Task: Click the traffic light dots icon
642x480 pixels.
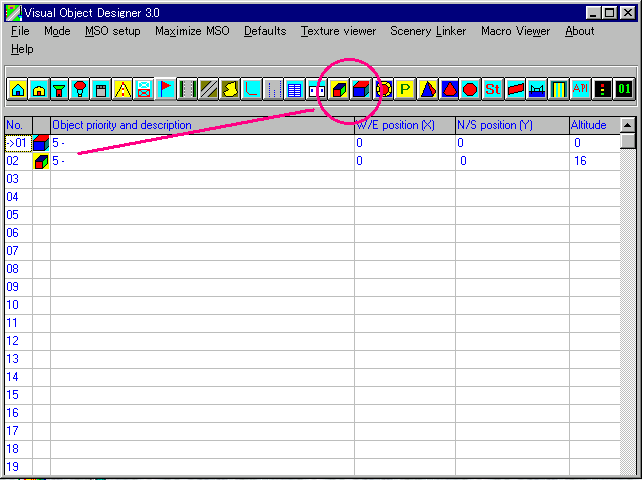Action: 602,89
